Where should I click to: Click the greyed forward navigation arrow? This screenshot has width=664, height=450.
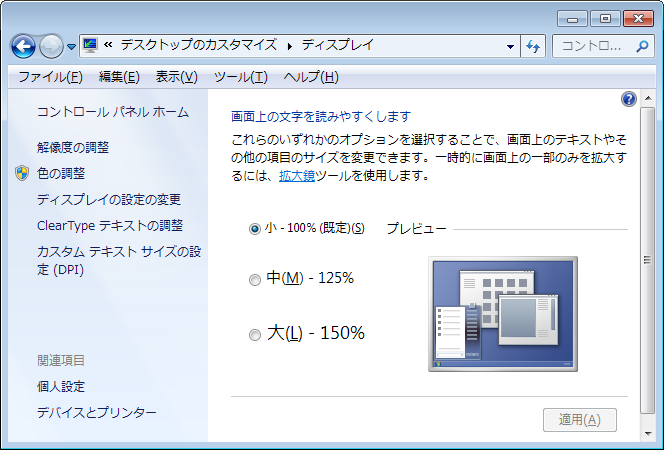coord(51,46)
